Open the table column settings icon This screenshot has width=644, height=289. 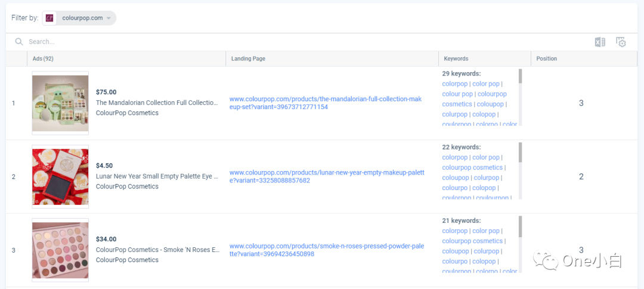pos(621,42)
